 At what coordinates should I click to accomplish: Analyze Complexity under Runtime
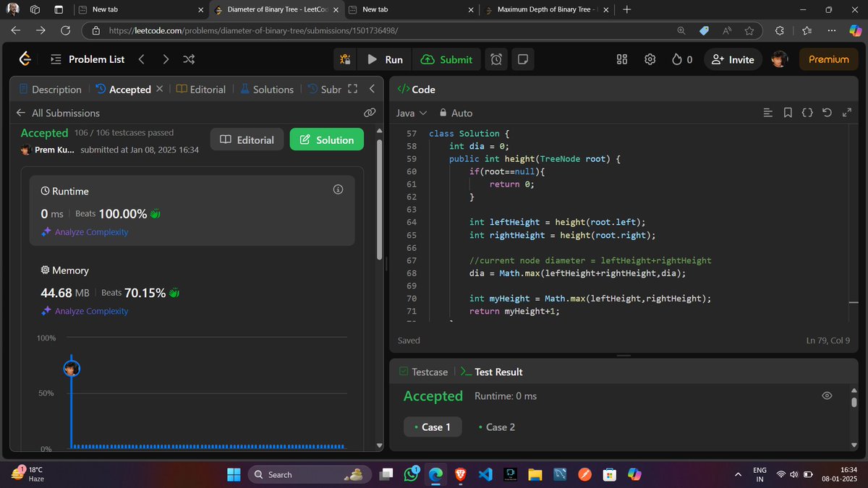pyautogui.click(x=85, y=232)
